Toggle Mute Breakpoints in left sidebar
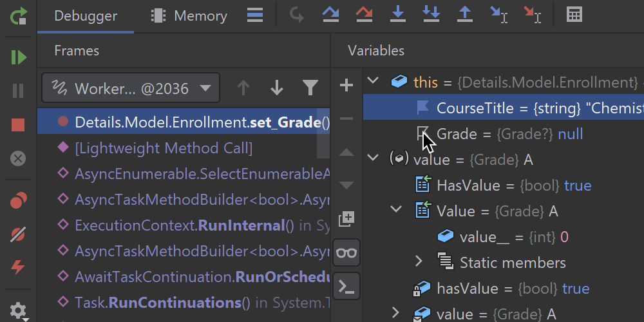Screen dimensions: 644x322 (18, 234)
